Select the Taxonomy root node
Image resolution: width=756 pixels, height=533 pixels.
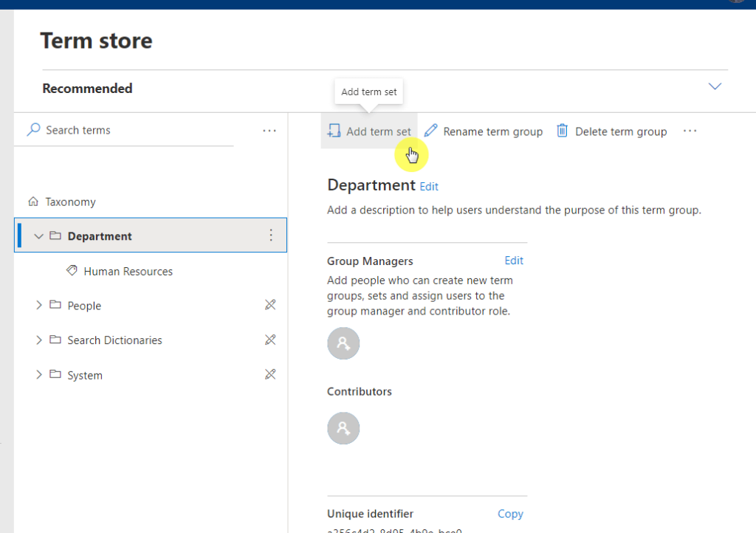pyautogui.click(x=70, y=202)
